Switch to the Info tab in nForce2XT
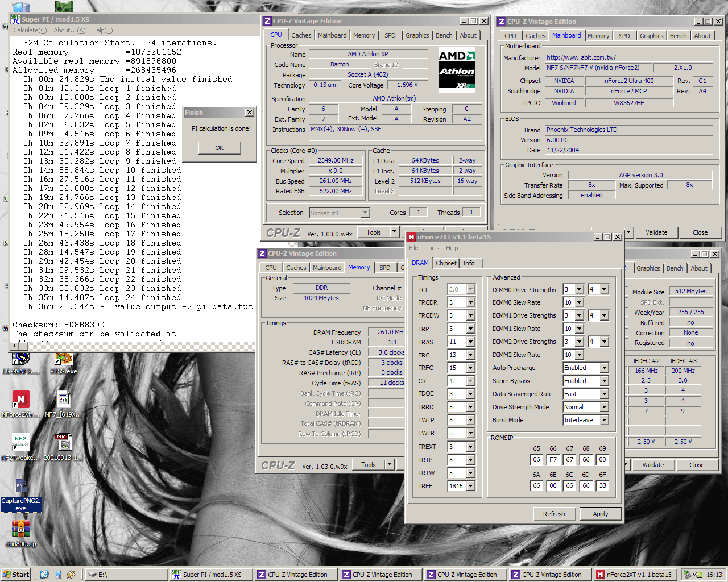This screenshot has height=582, width=728. point(469,263)
